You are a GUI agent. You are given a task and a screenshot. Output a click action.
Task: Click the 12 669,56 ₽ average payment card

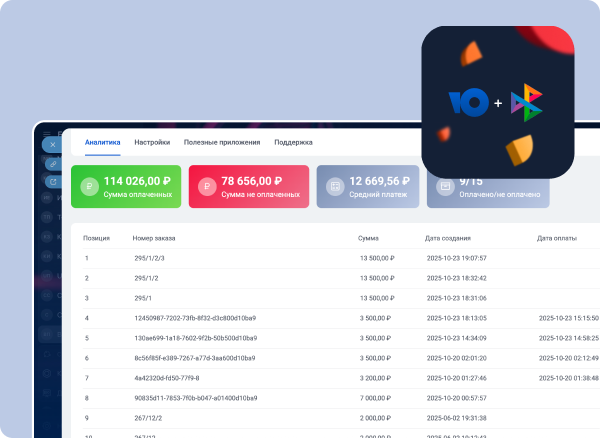368,187
